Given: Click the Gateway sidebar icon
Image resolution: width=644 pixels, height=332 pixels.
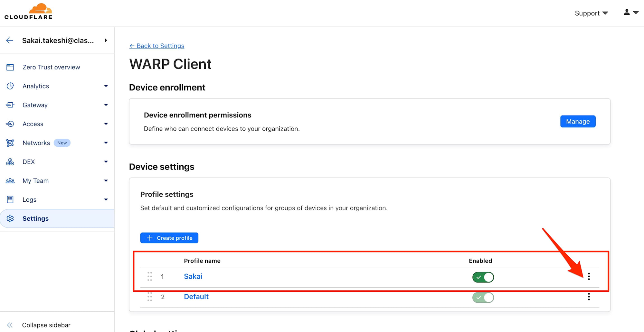Looking at the screenshot, I should [x=10, y=105].
